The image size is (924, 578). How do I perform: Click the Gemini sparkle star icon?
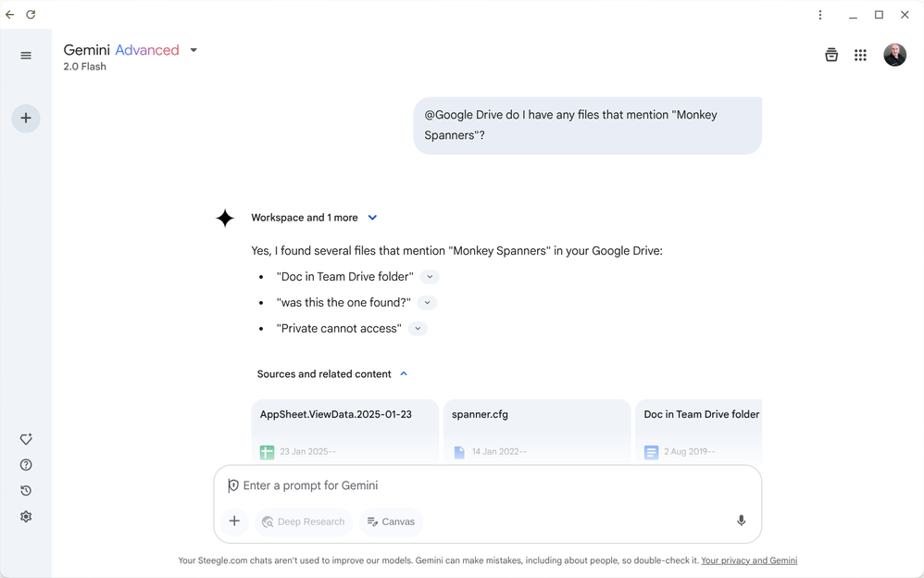[x=224, y=219]
